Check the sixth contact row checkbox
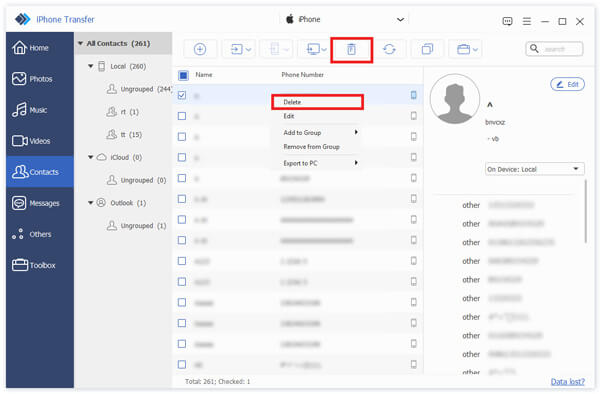Image resolution: width=600 pixels, height=394 pixels. (182, 199)
